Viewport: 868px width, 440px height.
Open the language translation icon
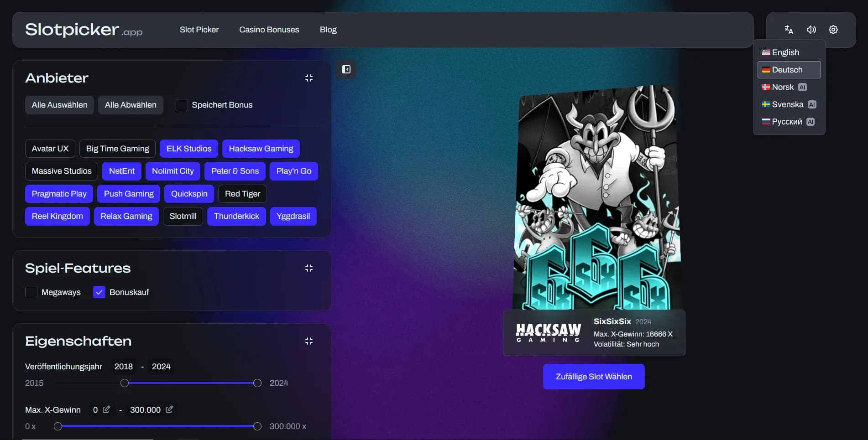pyautogui.click(x=789, y=29)
